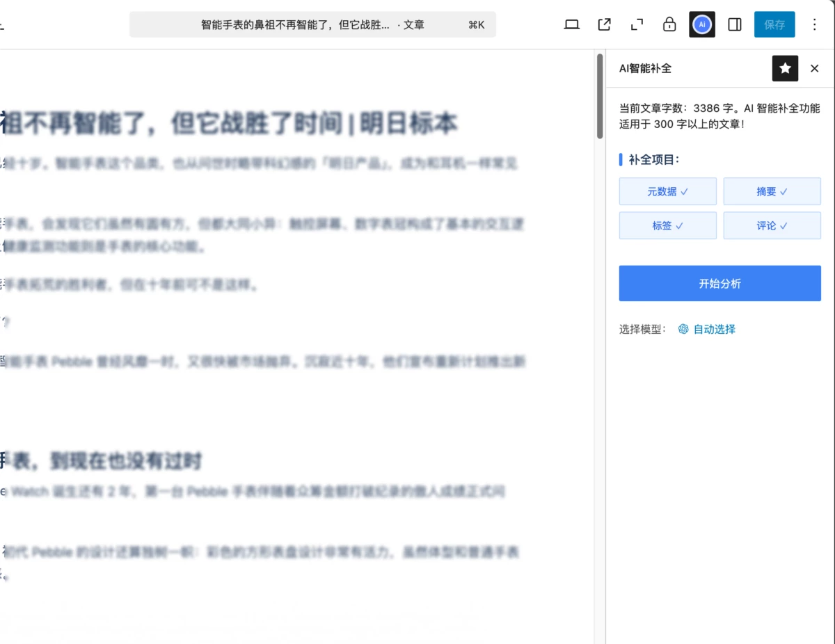This screenshot has width=835, height=644.
Task: Close the AI智能补全 panel
Action: click(x=814, y=68)
